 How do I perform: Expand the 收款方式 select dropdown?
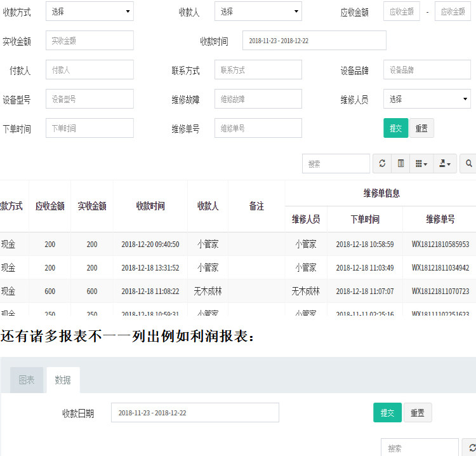(x=90, y=11)
